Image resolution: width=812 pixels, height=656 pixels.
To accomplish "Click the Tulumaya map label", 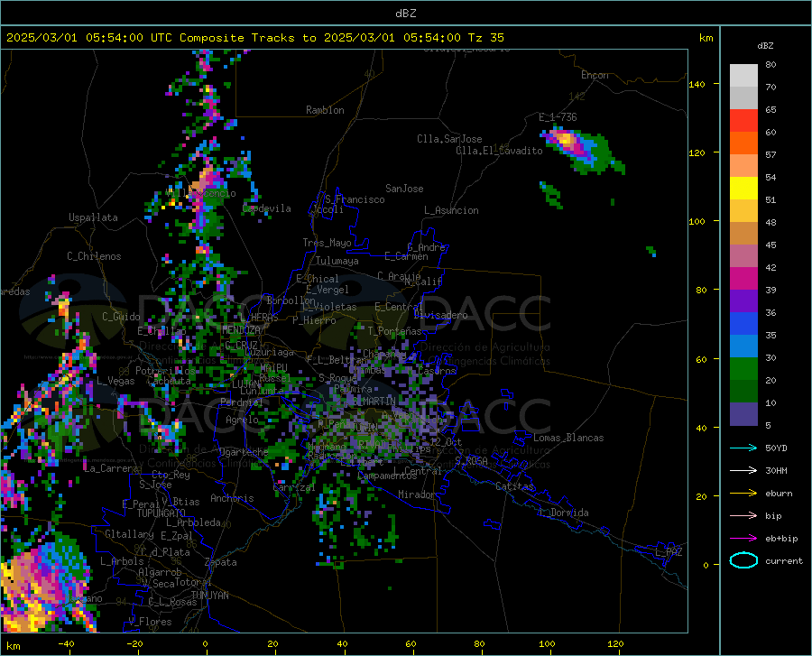I will 337,261.
